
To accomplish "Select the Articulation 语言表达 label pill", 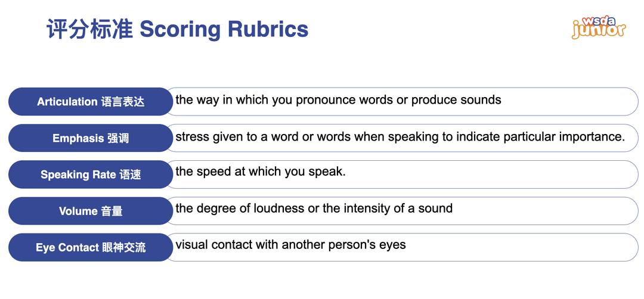I will click(x=91, y=101).
